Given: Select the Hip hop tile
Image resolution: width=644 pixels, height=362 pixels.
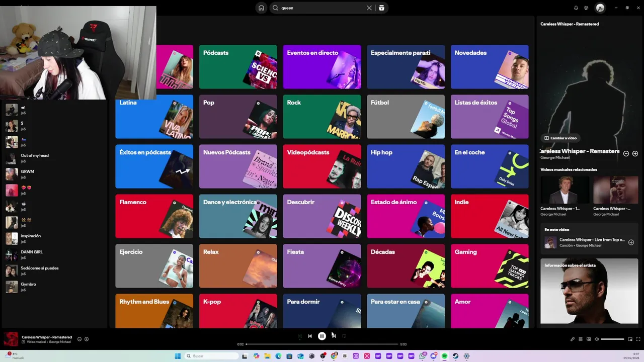Looking at the screenshot, I should pyautogui.click(x=406, y=166).
